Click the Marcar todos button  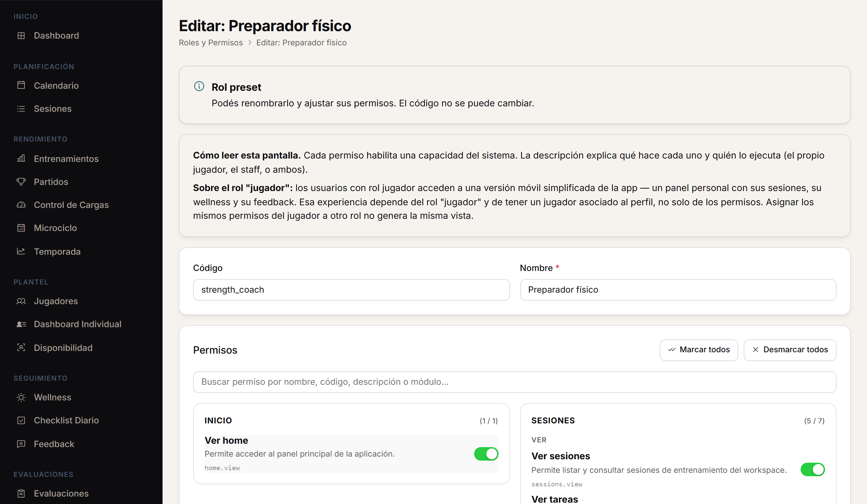[698, 350]
